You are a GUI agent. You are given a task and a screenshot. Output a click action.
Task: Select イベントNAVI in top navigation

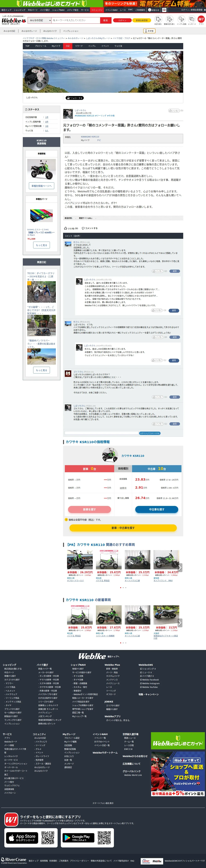point(111,10)
